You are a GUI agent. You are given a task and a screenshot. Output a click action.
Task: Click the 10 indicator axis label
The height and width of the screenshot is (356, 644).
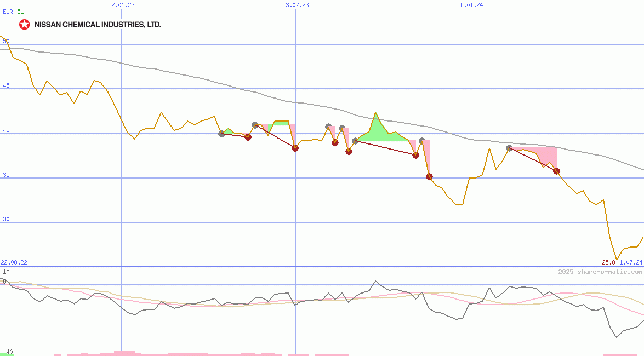[6, 272]
